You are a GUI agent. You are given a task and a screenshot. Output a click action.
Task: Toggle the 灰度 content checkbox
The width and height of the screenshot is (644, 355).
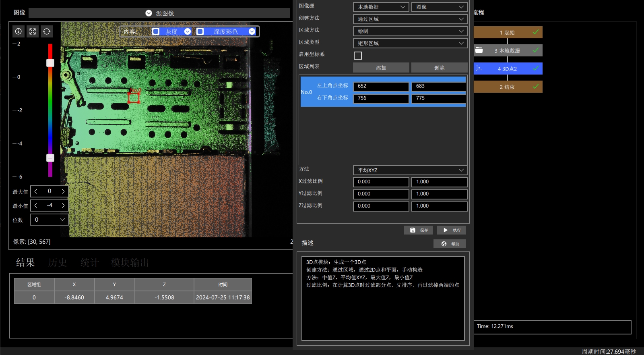[x=156, y=31]
